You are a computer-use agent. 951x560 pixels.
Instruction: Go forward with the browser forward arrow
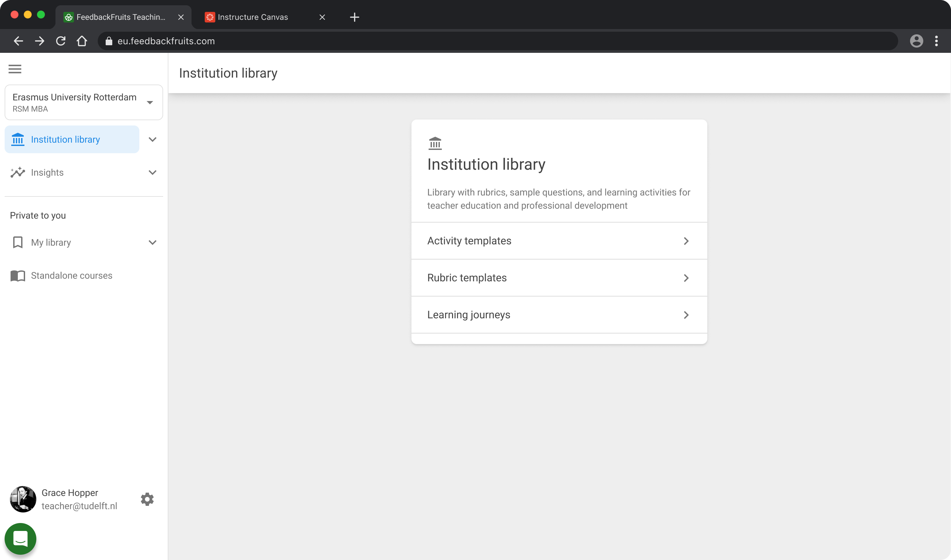pos(39,41)
